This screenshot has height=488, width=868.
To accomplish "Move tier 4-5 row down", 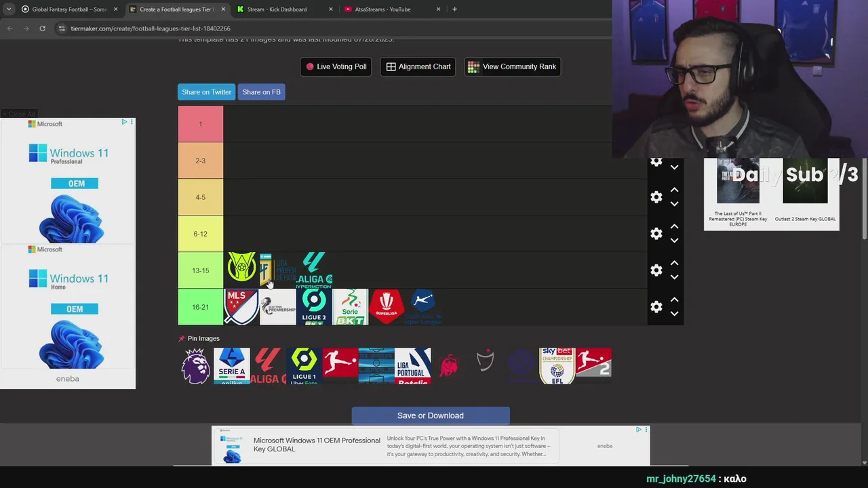I will [x=674, y=204].
